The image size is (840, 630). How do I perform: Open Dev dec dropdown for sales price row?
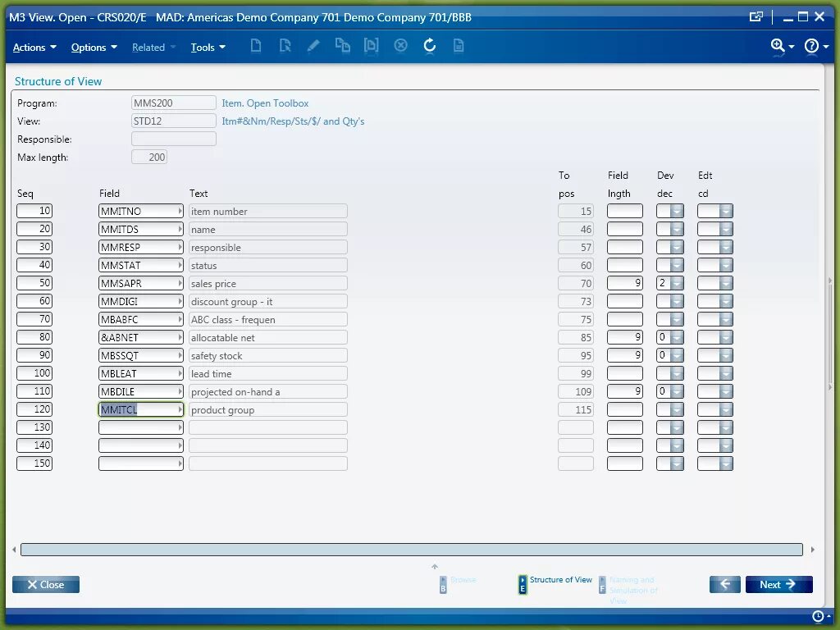(677, 283)
